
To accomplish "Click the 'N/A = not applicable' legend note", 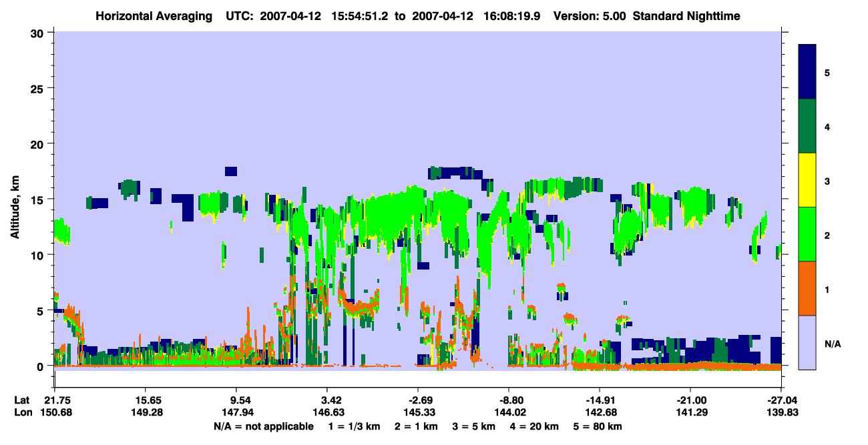I will (263, 426).
